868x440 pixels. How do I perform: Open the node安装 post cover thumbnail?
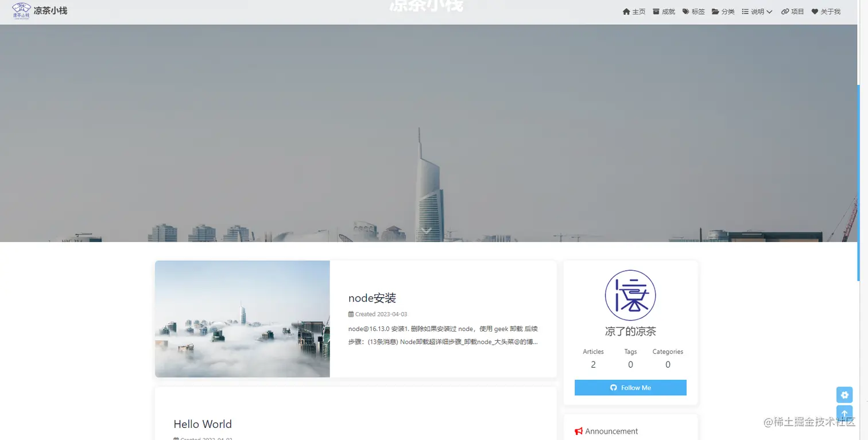point(242,319)
